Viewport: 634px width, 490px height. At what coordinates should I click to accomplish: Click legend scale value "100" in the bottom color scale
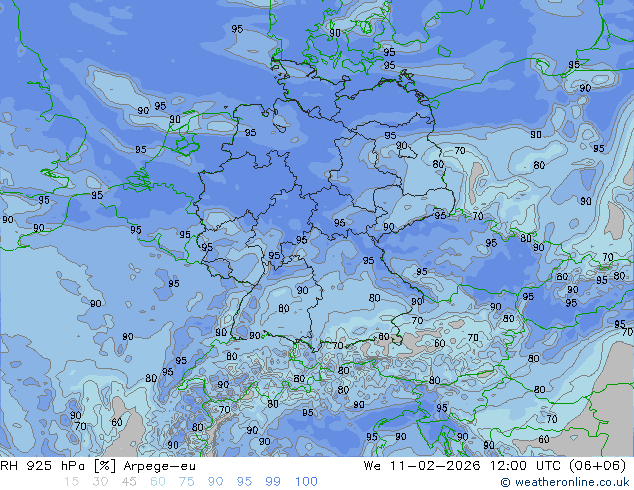[306, 482]
